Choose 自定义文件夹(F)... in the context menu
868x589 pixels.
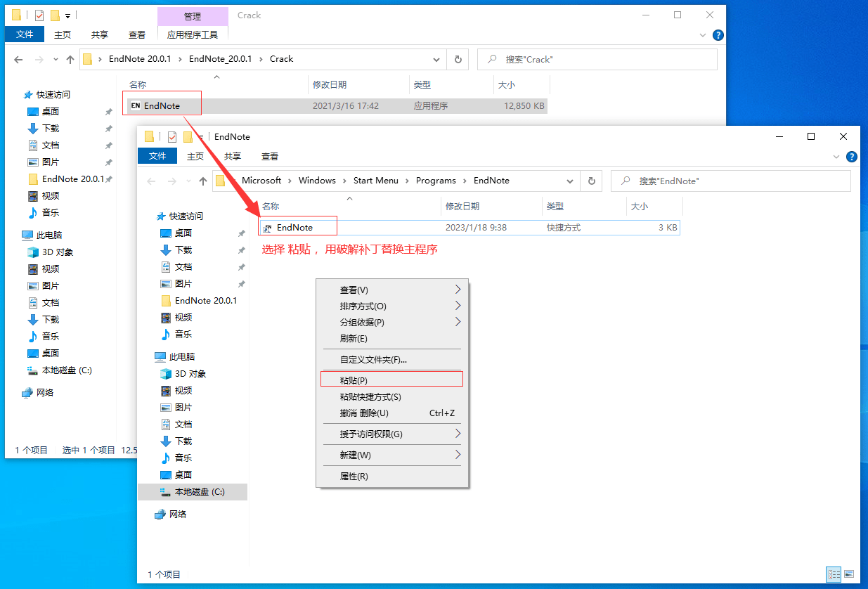pyautogui.click(x=392, y=359)
